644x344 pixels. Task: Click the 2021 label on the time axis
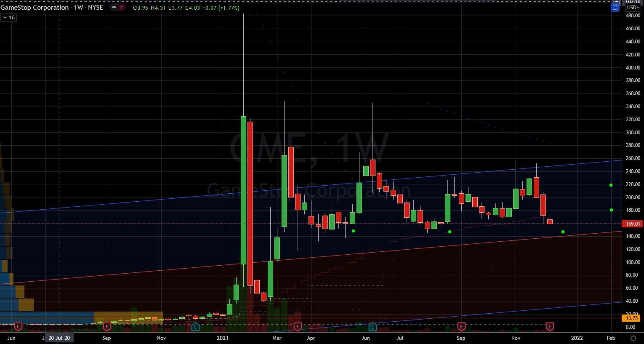(x=223, y=338)
